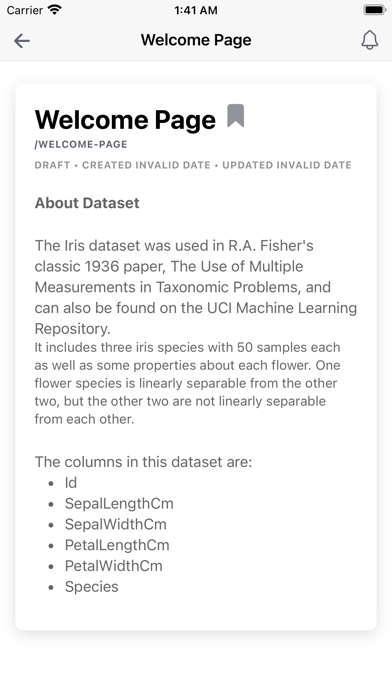The height and width of the screenshot is (696, 392).
Task: Tap the Carrier label in status bar
Action: (24, 10)
